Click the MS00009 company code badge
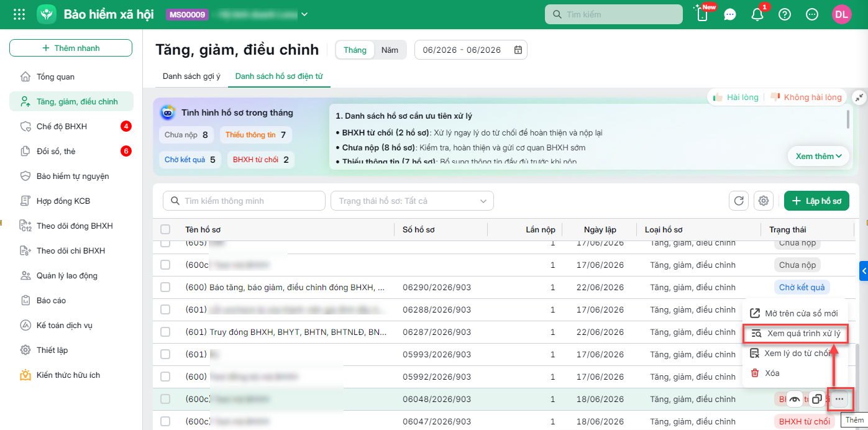868x430 pixels. click(188, 14)
